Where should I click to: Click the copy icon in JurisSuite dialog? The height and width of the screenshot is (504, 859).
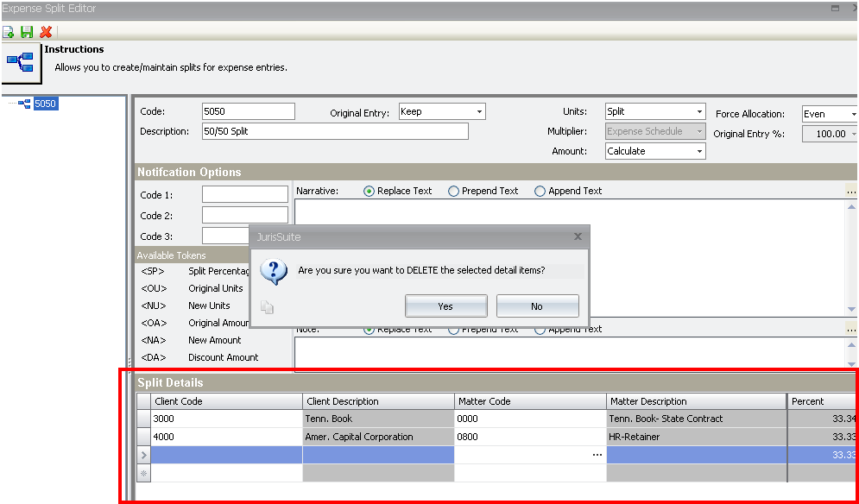point(267,306)
